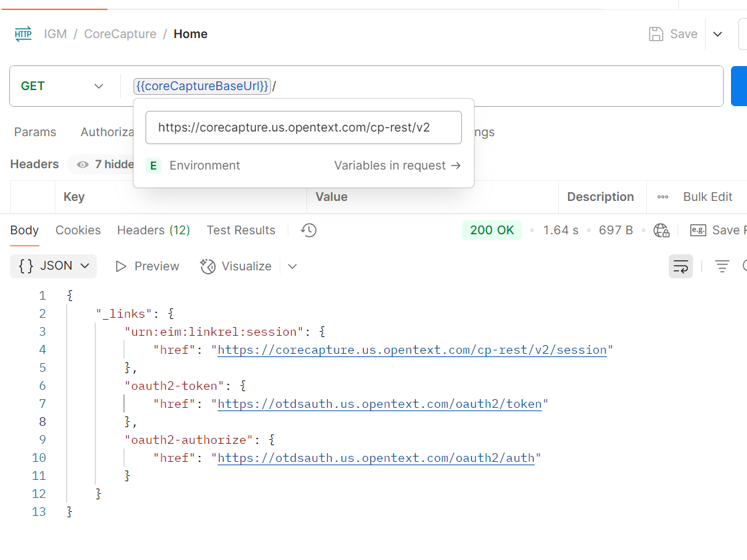Viewport: 747px width, 560px height.
Task: Click the Save button
Action: pyautogui.click(x=673, y=34)
